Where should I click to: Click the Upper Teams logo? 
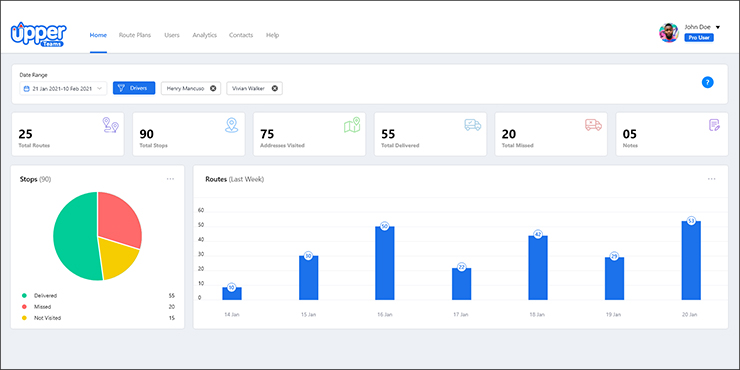click(x=38, y=34)
